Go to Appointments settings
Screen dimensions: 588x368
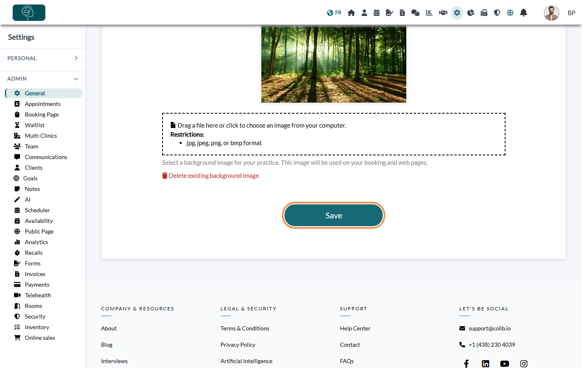(x=42, y=104)
